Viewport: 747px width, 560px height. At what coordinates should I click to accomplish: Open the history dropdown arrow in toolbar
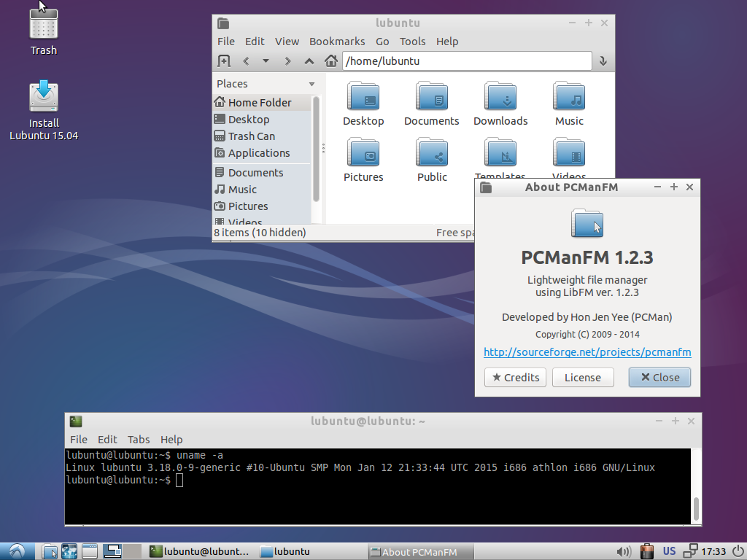[266, 61]
